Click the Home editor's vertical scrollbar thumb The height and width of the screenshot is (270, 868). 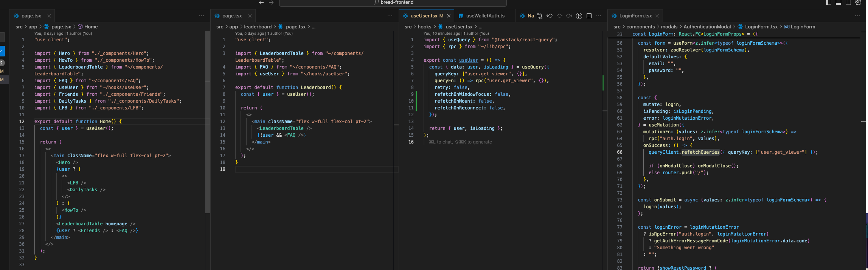(x=207, y=122)
